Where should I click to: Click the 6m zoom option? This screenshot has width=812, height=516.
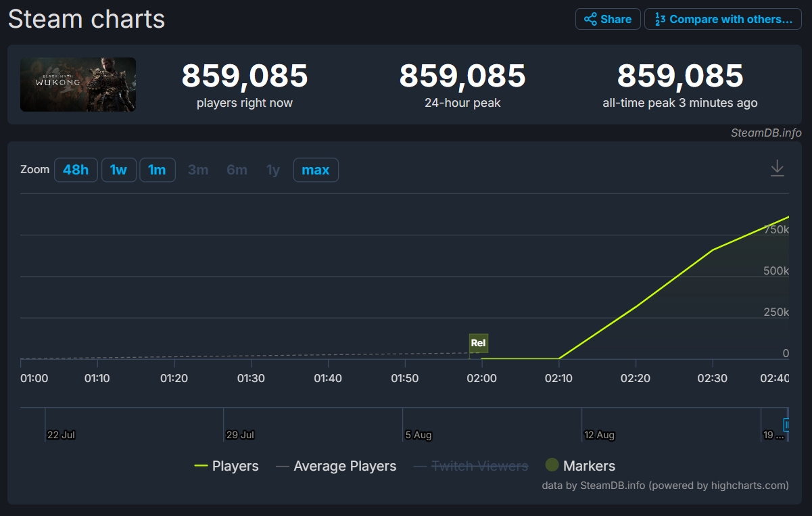[x=237, y=170]
